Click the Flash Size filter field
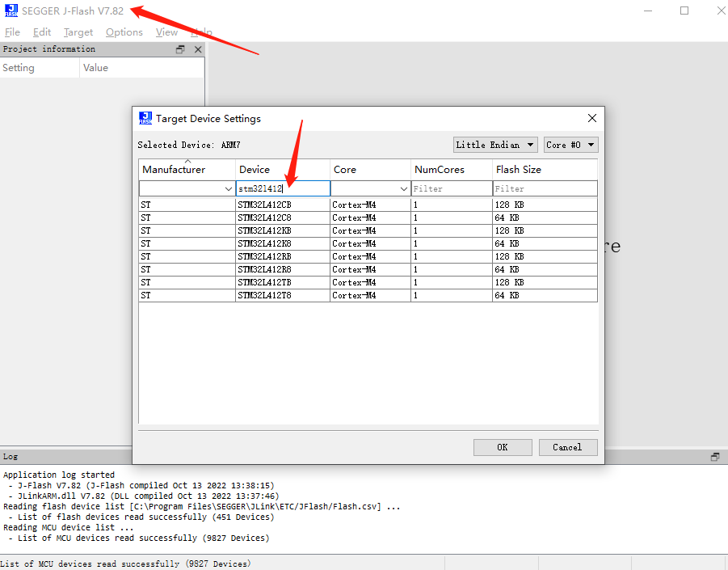This screenshot has width=728, height=570. coord(545,188)
